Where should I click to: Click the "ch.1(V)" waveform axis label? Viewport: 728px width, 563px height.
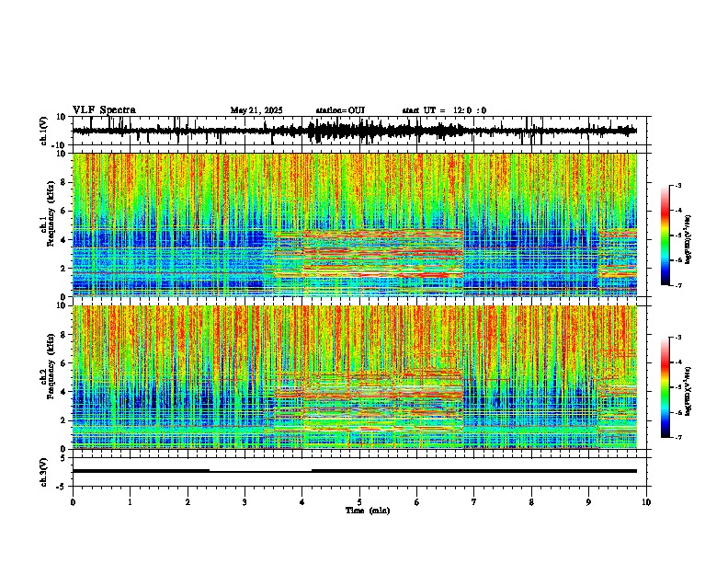point(44,131)
